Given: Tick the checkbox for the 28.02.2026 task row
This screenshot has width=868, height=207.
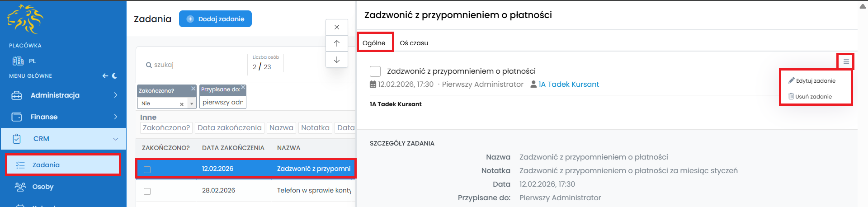Looking at the screenshot, I should click(147, 191).
